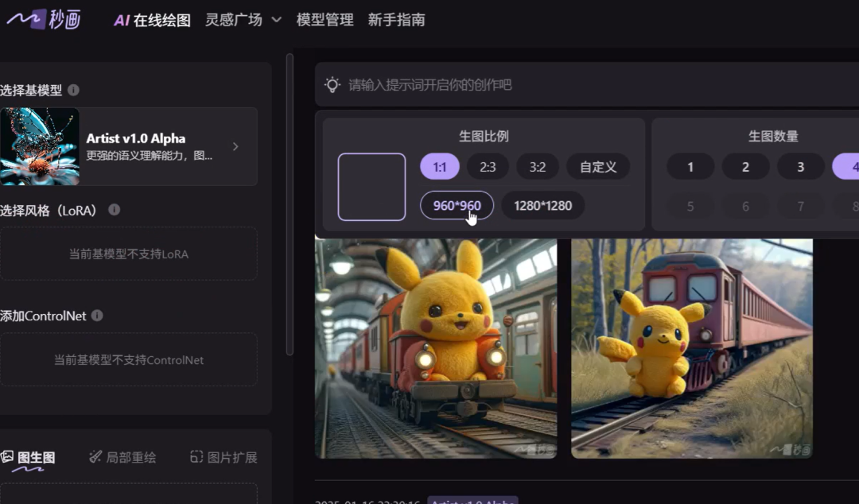This screenshot has height=504, width=859.
Task: Click the 添加ControlNet label
Action: [x=43, y=316]
